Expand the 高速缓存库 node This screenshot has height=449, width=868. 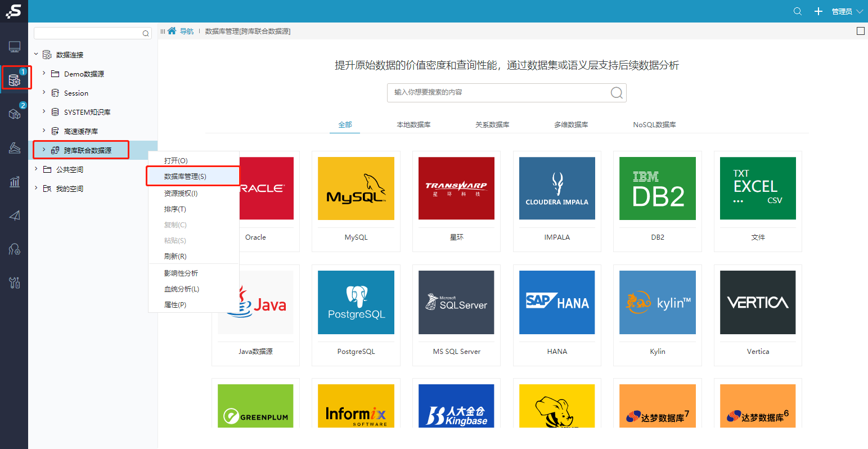click(x=44, y=131)
